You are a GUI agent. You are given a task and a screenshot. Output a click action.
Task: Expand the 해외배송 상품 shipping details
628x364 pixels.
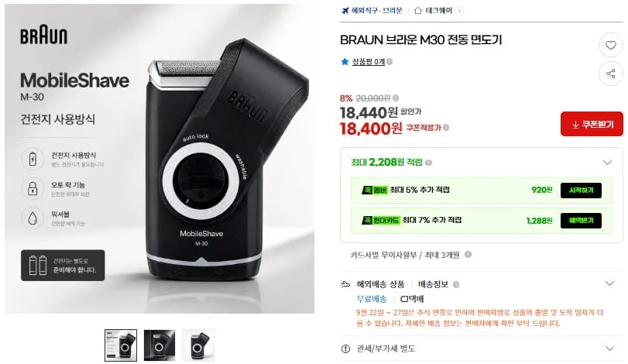[x=609, y=283]
